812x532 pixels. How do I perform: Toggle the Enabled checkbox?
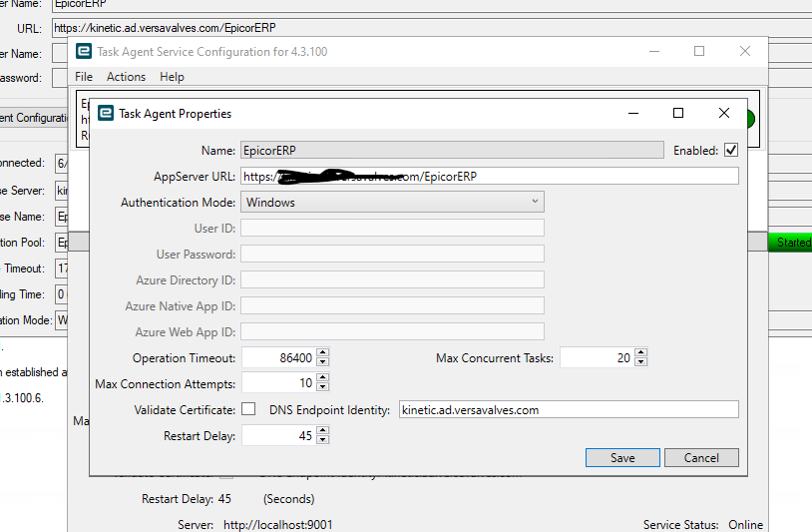click(x=730, y=151)
